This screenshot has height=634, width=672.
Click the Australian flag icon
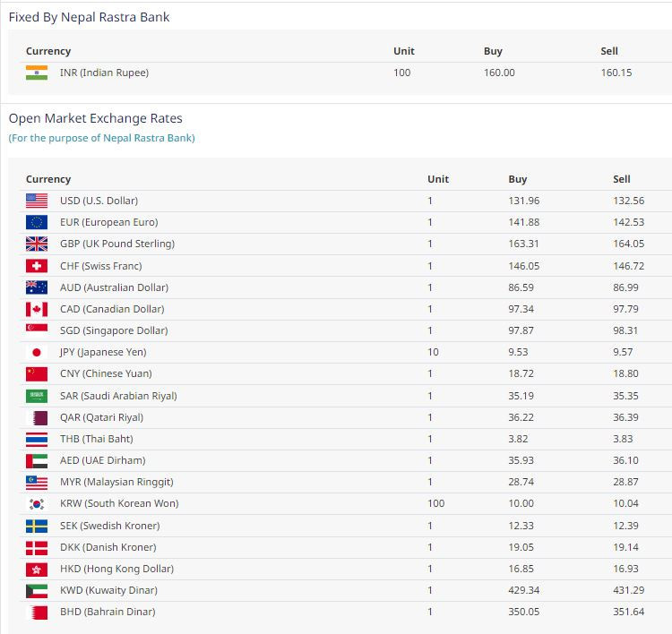(x=37, y=287)
